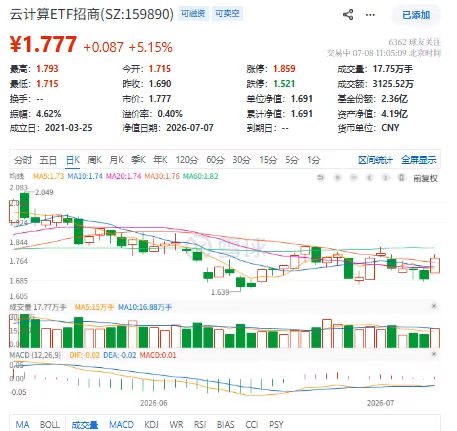Click the 成立日 date 2021-03-25
Screen dimensions: 457x431
pos(69,128)
